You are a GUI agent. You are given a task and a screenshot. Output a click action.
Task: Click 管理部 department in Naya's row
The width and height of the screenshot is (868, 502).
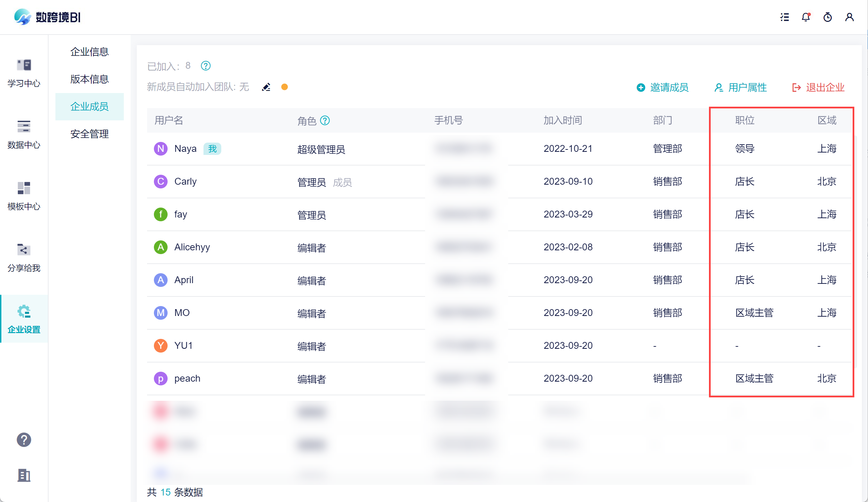tap(668, 149)
